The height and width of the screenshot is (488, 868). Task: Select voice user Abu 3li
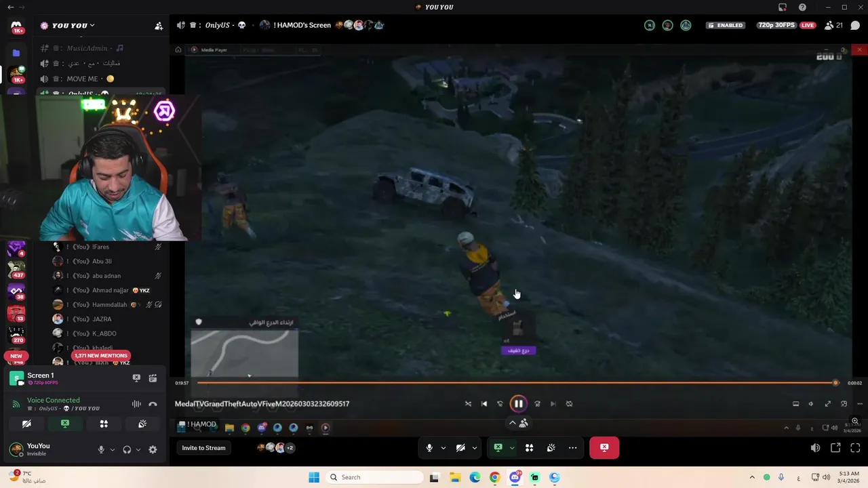(x=102, y=261)
